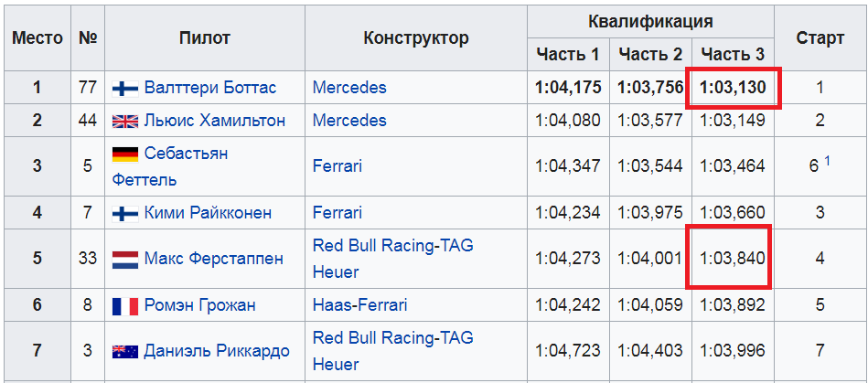Click the Dutch flag beside Макс Ферстаппен

125,260
